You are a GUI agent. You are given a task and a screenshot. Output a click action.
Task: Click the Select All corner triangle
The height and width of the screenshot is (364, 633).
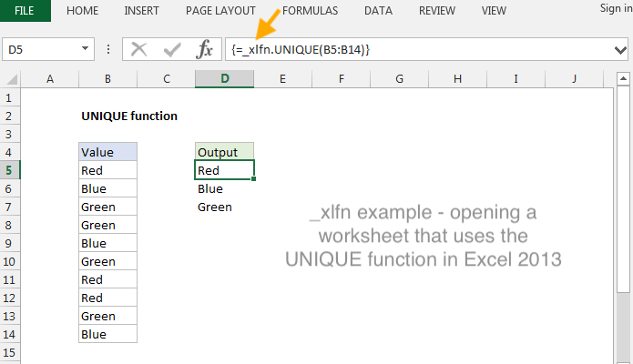(11, 79)
